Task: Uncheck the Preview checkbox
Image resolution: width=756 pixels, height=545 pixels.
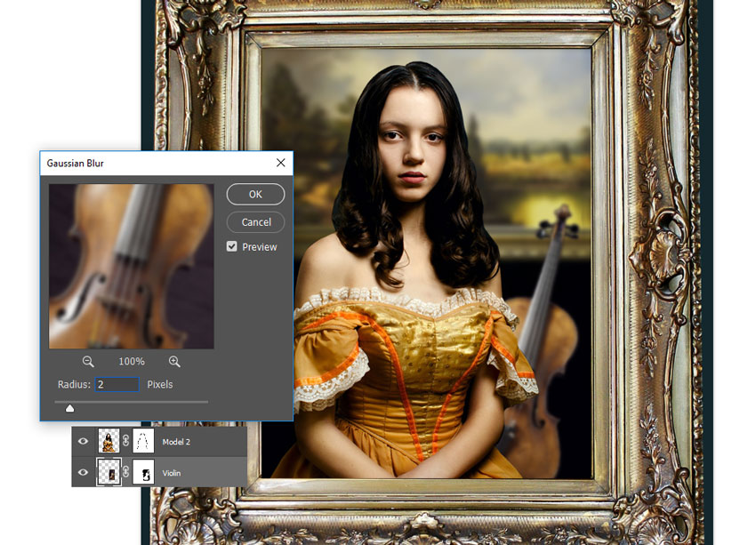Action: coord(232,246)
